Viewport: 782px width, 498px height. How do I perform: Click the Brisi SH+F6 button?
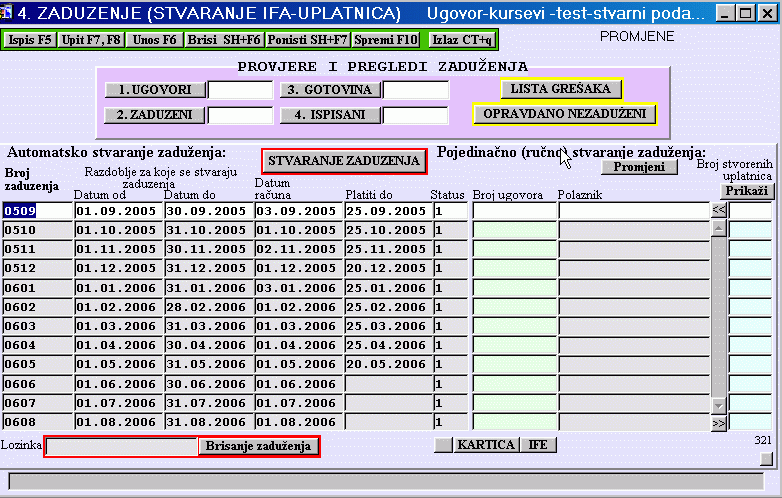pos(224,39)
